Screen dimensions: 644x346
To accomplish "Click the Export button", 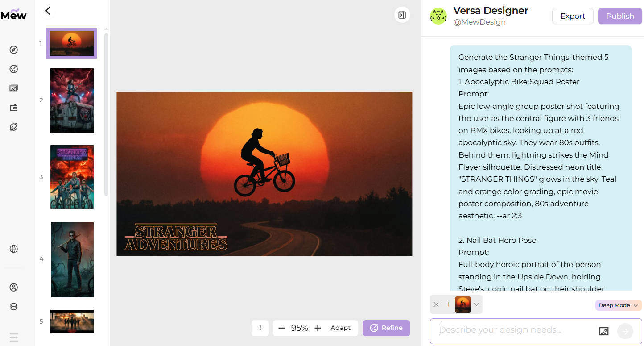I will pyautogui.click(x=573, y=16).
